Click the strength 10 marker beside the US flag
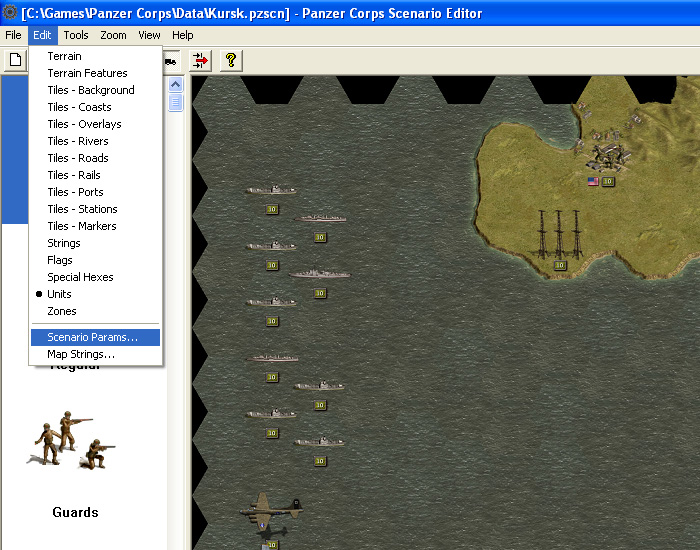 (608, 181)
